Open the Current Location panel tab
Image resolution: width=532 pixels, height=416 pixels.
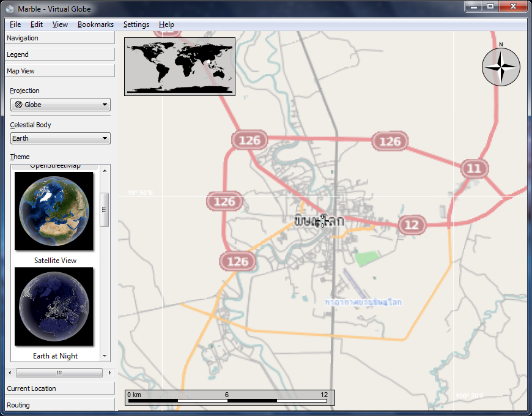pyautogui.click(x=60, y=388)
